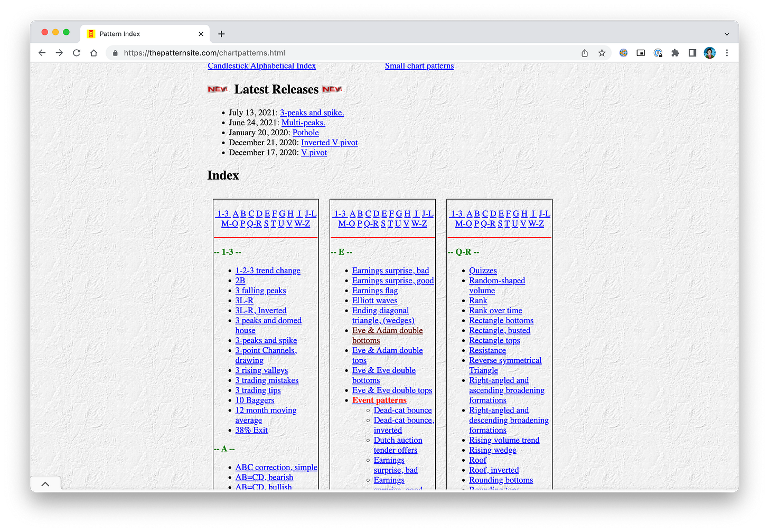Open the red Event patterns link
Viewport: 769px width, 532px height.
click(x=379, y=400)
